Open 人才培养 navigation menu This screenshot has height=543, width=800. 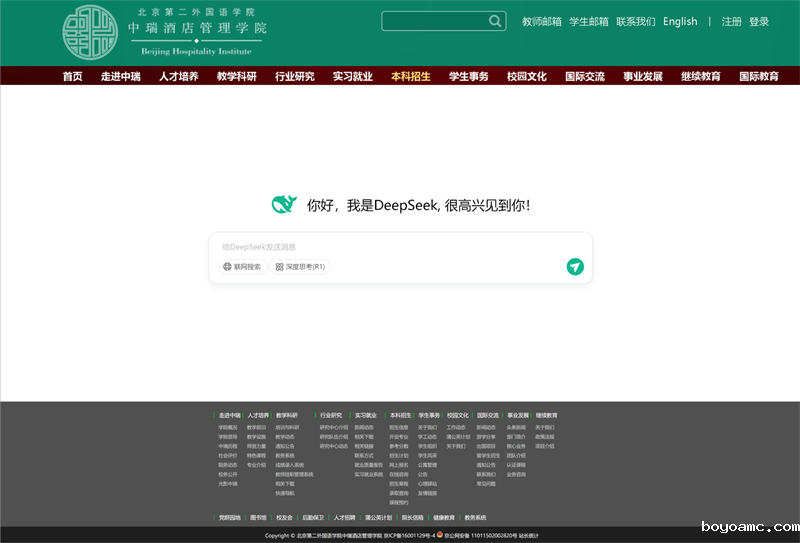tap(179, 76)
